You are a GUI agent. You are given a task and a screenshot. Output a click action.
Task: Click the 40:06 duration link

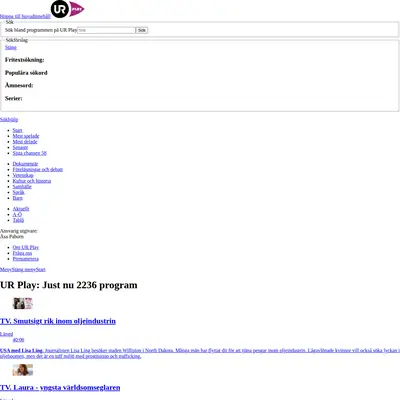[18, 340]
